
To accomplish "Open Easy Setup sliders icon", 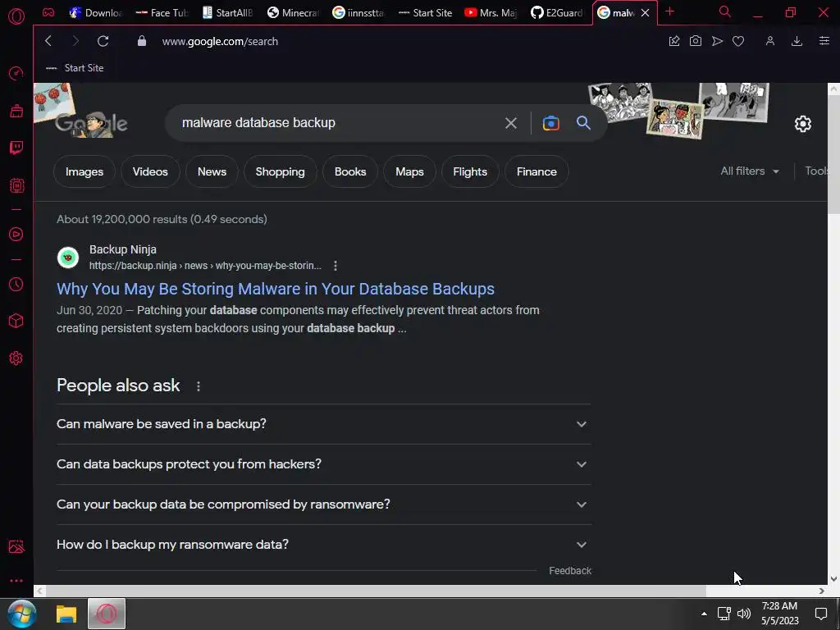I will point(824,41).
